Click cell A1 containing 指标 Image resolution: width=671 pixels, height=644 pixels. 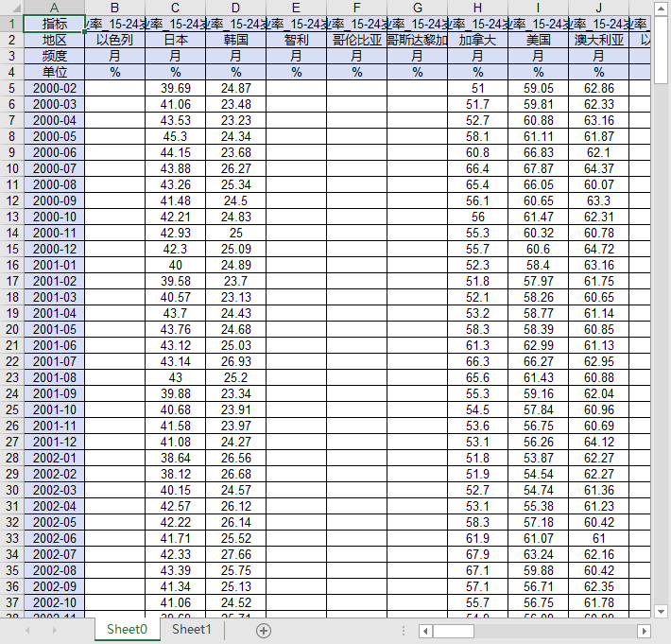click(55, 24)
